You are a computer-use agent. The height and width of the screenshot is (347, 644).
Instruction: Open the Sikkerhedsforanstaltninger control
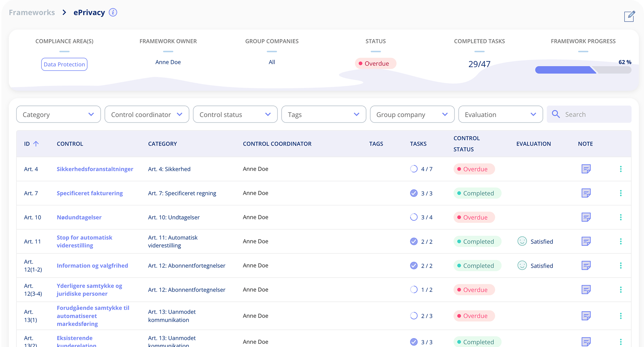[x=95, y=169]
